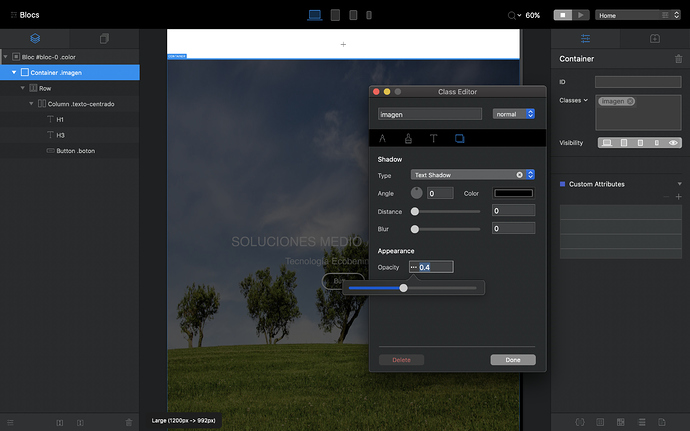Screen dimensions: 690x431
Task: Open the Page Navigator tab in left sidebar
Action: point(103,39)
